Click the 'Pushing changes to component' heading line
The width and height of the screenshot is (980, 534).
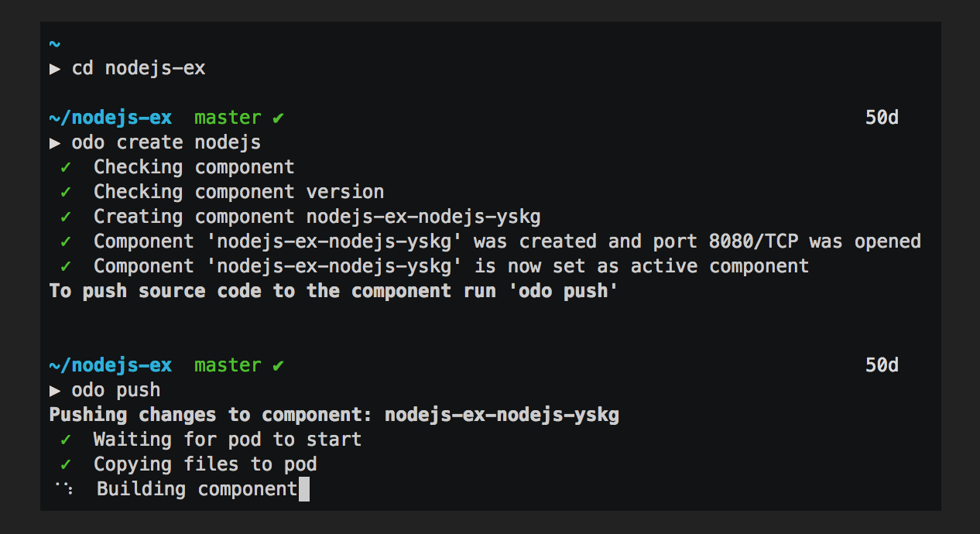[334, 415]
